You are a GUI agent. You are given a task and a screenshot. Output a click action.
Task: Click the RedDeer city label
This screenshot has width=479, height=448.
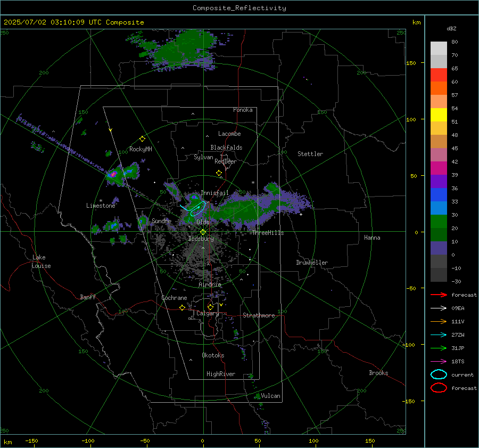226,161
